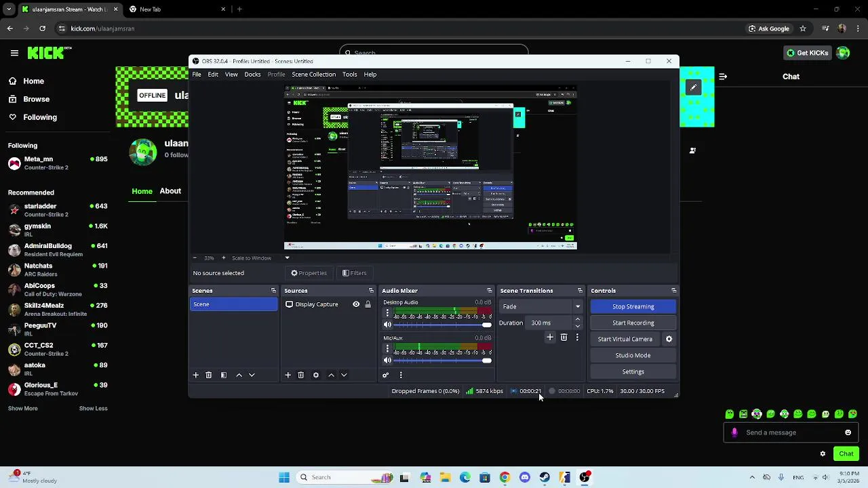This screenshot has height=488, width=868.
Task: Open Kick hamburger sidebar menu
Action: (14, 53)
